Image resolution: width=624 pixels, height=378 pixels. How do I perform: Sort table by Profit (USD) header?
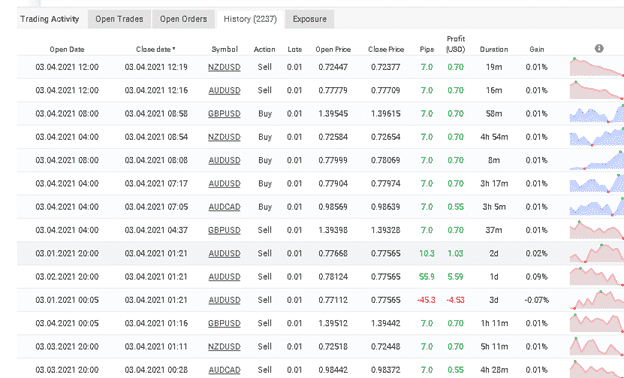click(456, 44)
